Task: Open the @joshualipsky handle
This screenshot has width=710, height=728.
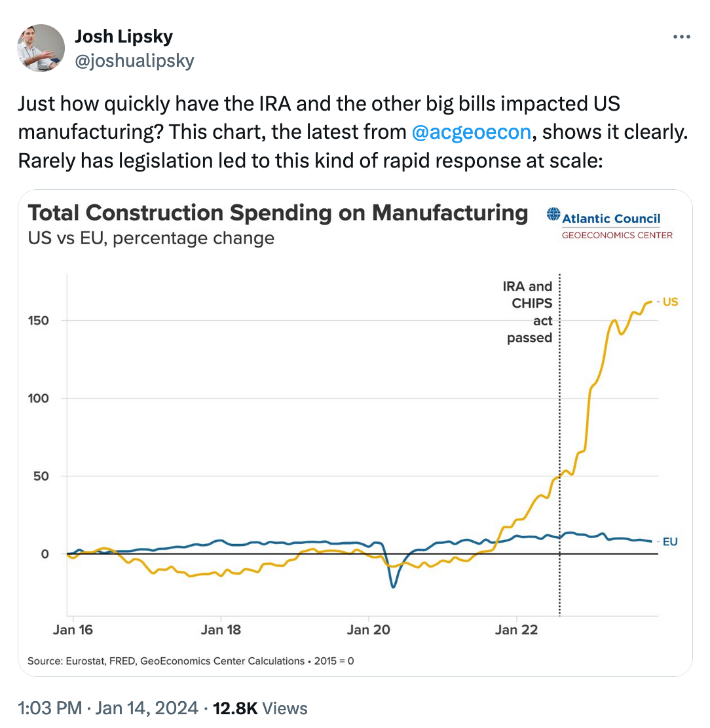Action: point(134,60)
